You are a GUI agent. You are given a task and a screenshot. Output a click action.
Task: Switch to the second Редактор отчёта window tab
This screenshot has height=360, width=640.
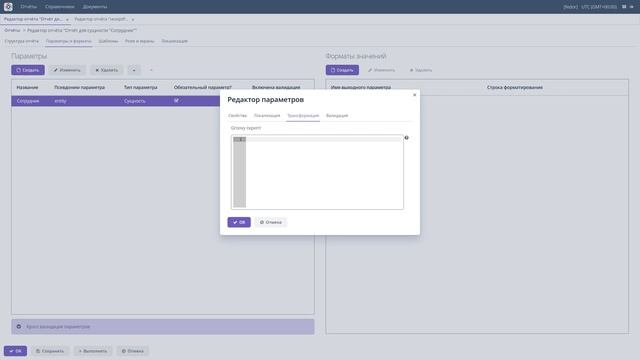101,19
